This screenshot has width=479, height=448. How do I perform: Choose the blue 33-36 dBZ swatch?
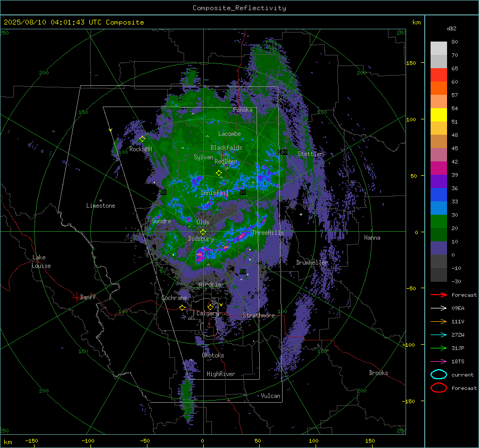(439, 195)
